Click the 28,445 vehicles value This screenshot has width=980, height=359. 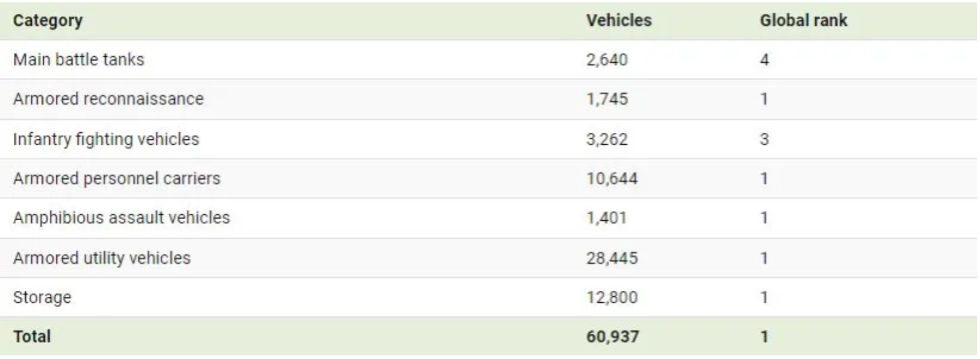(x=612, y=258)
